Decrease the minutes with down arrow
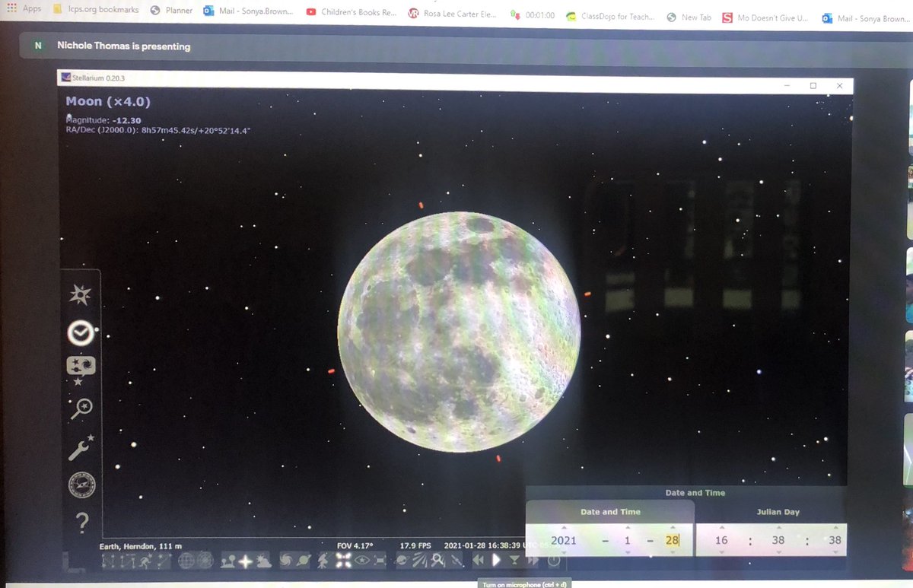 point(778,553)
